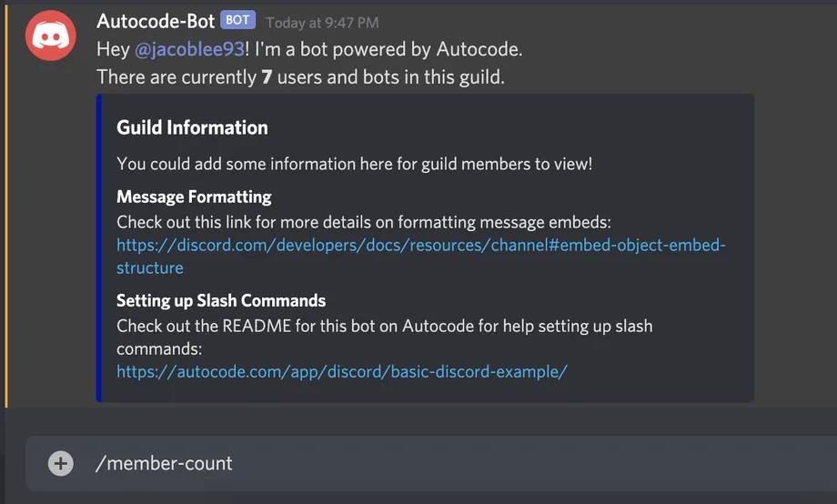
Task: Select the Message Formatting field heading
Action: pyautogui.click(x=194, y=197)
